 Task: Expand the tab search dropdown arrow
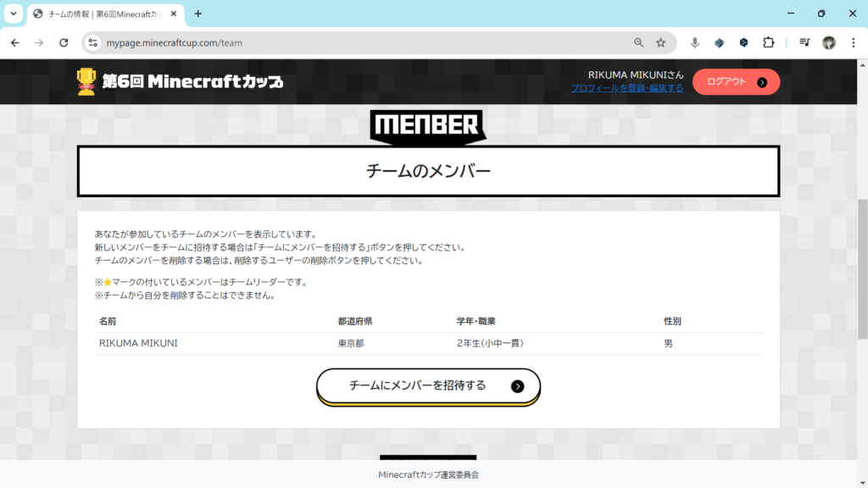14,14
